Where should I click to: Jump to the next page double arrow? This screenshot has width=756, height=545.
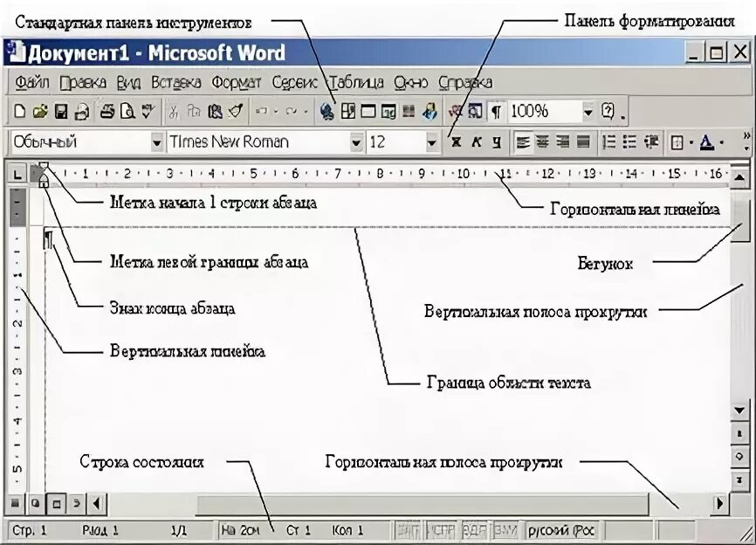point(739,479)
